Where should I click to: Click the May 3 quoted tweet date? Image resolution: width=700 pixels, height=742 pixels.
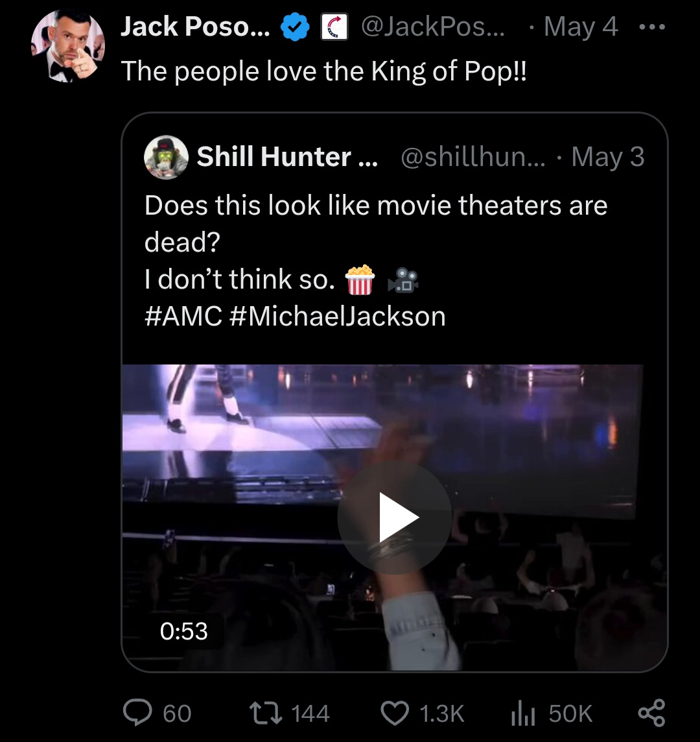click(608, 156)
